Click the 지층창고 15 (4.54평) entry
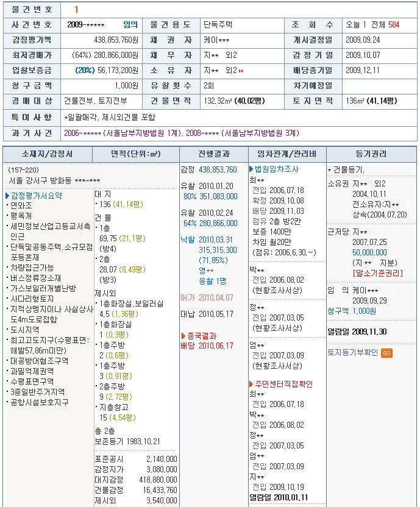Image resolution: width=420 pixels, height=507 pixels. 116,413
